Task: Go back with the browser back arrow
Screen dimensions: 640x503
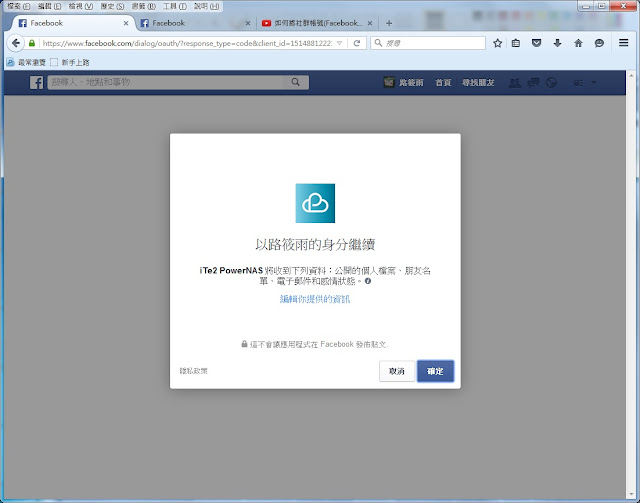Action: point(16,43)
